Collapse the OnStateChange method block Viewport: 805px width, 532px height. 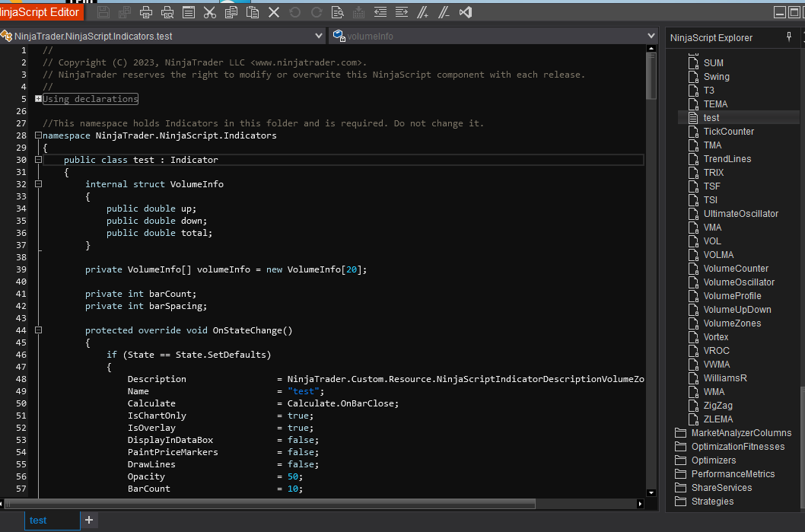[x=38, y=330]
